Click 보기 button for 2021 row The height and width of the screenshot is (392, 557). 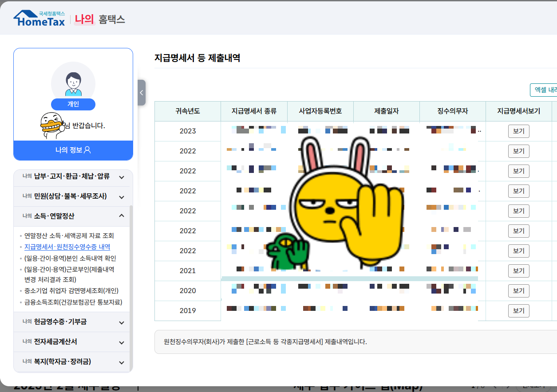pos(518,271)
